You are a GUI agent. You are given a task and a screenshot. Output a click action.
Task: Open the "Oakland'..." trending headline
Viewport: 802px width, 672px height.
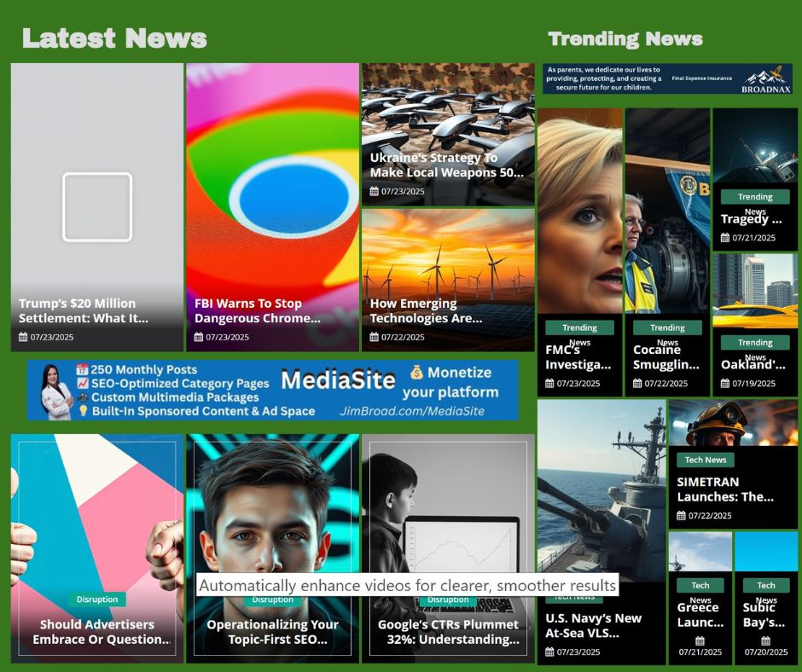(x=753, y=365)
